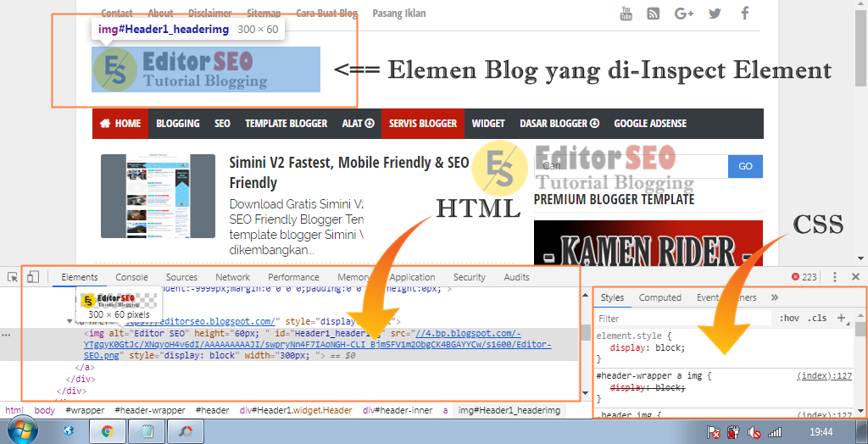Open the ALAT dropdown menu

pyautogui.click(x=359, y=124)
